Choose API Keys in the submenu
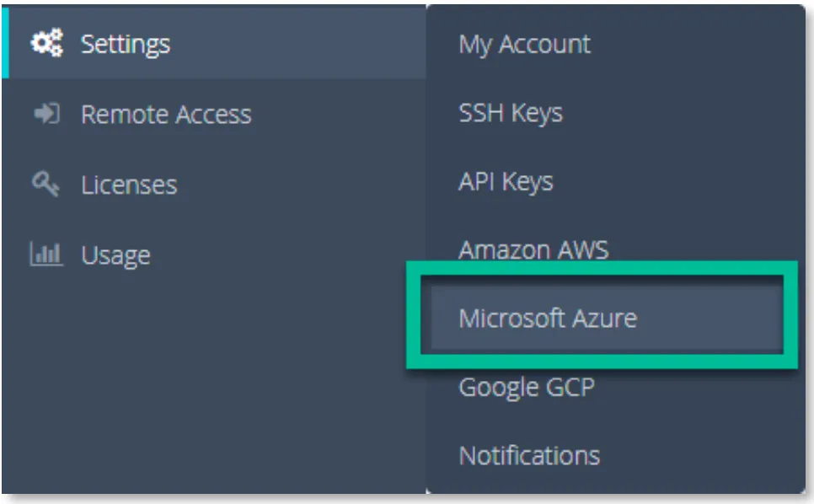The width and height of the screenshot is (814, 504). point(506,182)
